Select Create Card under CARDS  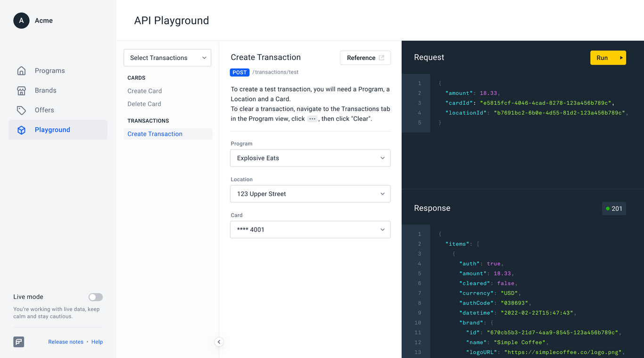click(x=145, y=91)
